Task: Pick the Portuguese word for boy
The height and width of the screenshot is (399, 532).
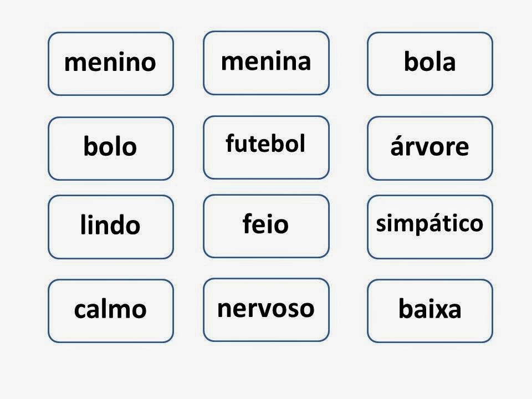Action: pos(111,64)
